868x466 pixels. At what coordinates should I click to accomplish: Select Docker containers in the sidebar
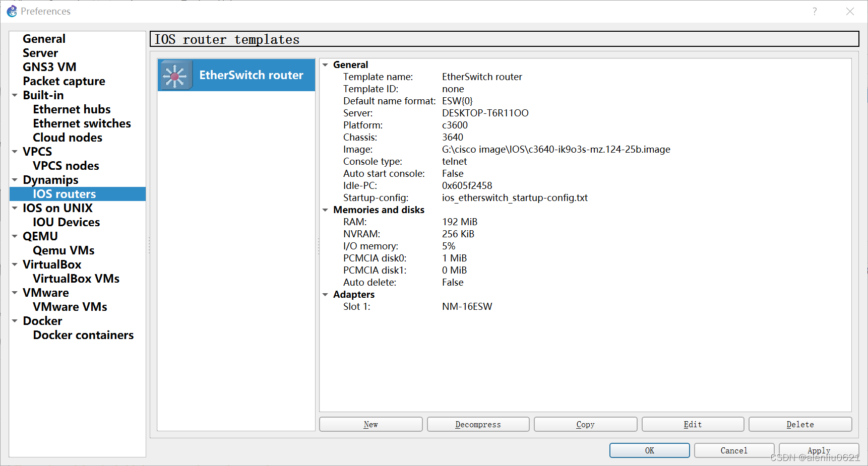click(83, 335)
